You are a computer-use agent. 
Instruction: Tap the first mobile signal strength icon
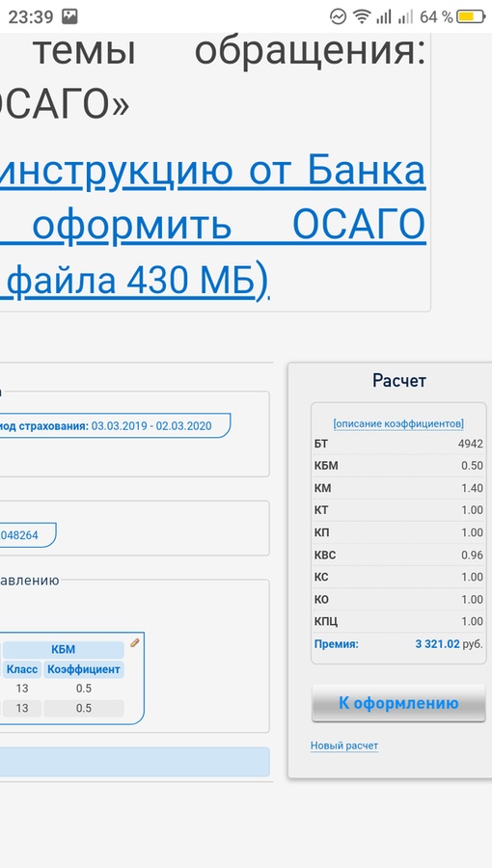pyautogui.click(x=384, y=16)
